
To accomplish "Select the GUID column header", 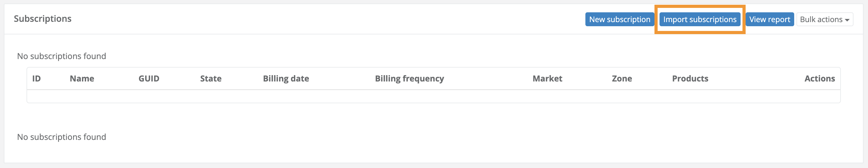I will pos(149,79).
